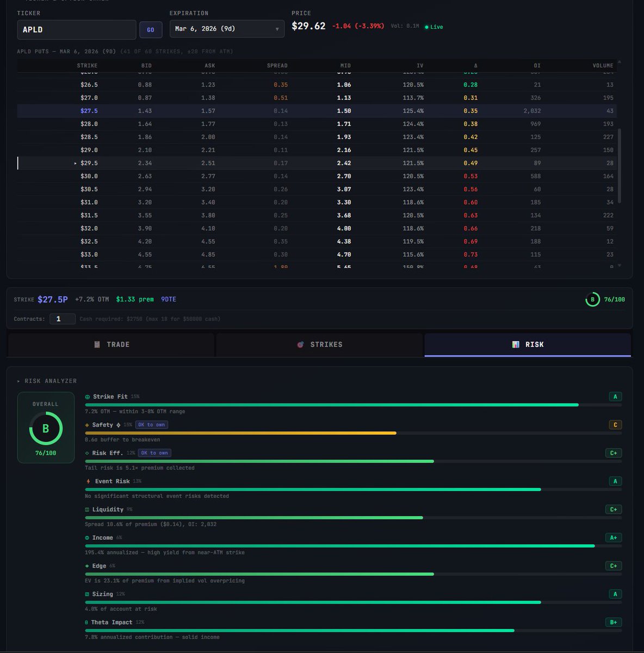Click the Trade tab notebook icon
Image resolution: width=644 pixels, height=653 pixels.
point(97,344)
